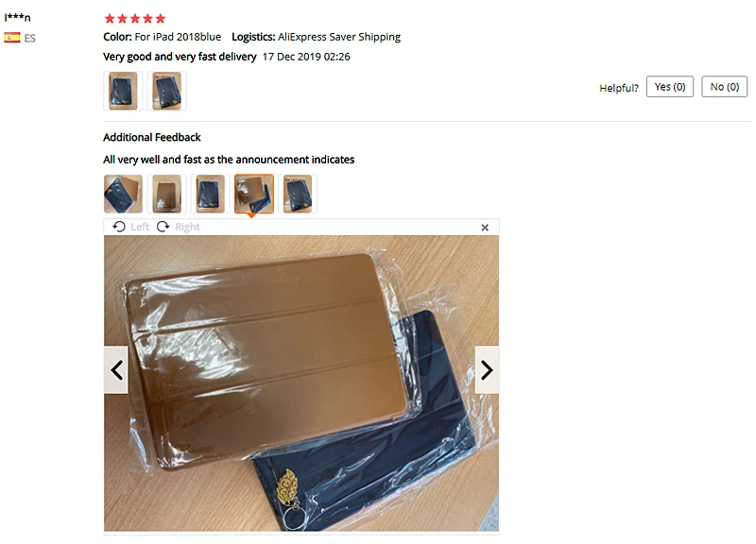The image size is (756, 544).
Task: Rotate the photo right with the clockwise icon
Action: point(163,227)
